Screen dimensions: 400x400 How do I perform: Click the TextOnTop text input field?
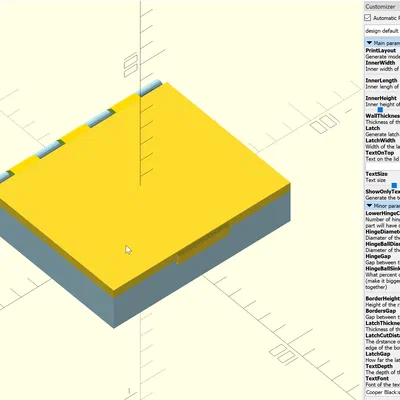point(383,166)
